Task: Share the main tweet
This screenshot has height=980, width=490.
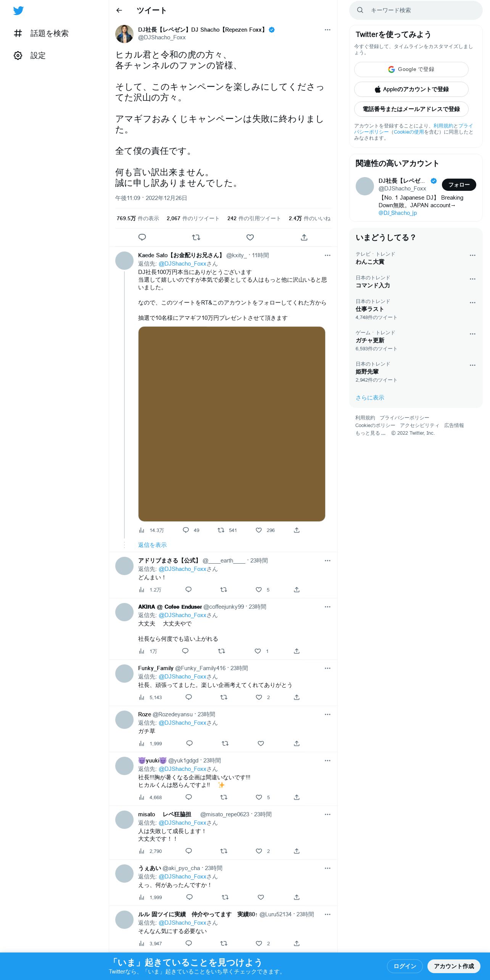Action: pos(304,237)
